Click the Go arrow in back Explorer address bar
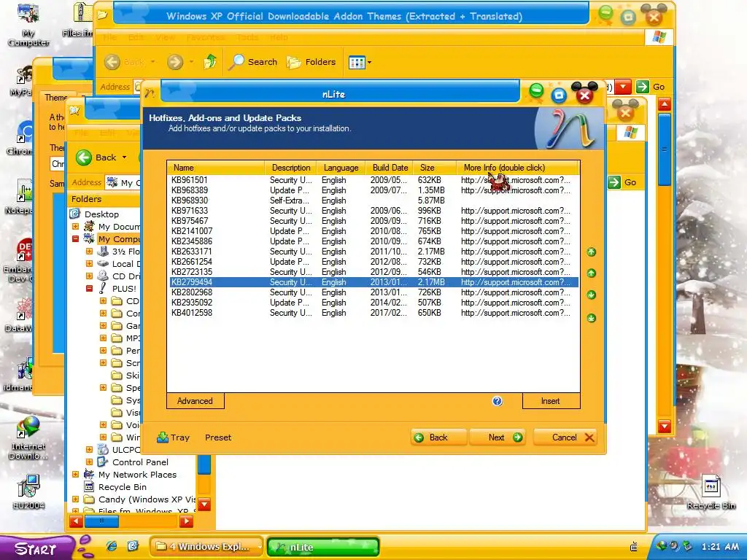 (643, 87)
